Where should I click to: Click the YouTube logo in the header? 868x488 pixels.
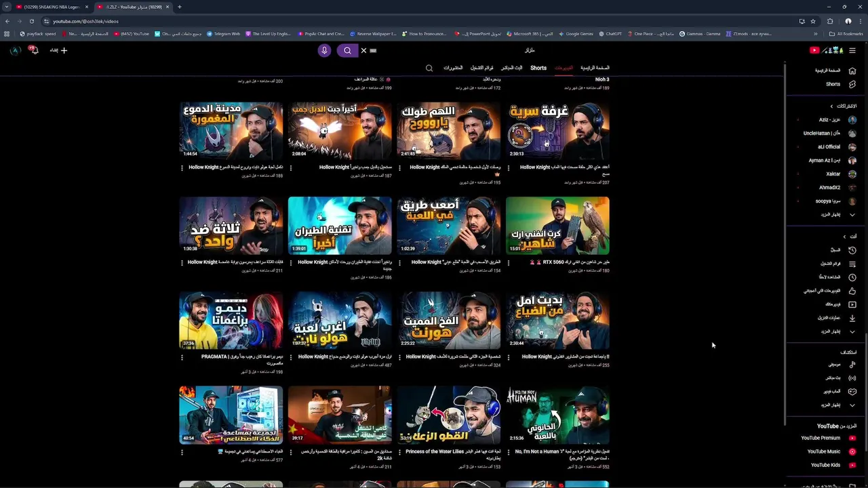pos(826,50)
